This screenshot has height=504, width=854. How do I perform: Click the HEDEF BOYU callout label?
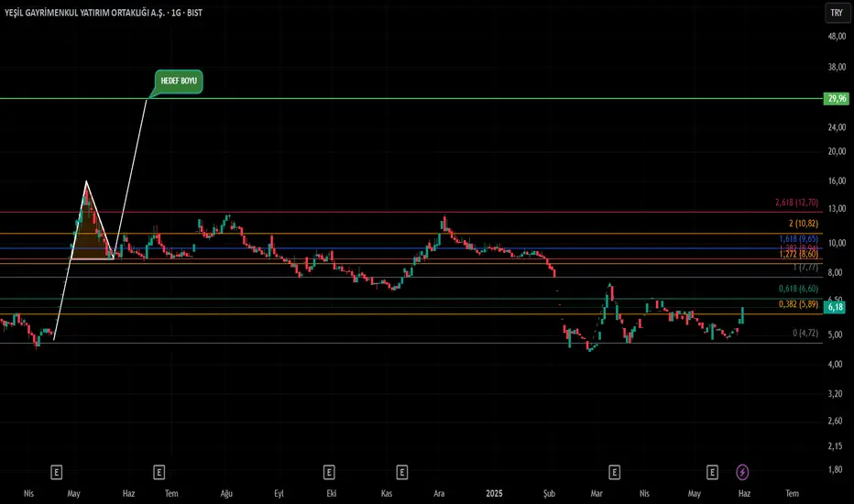click(x=179, y=82)
